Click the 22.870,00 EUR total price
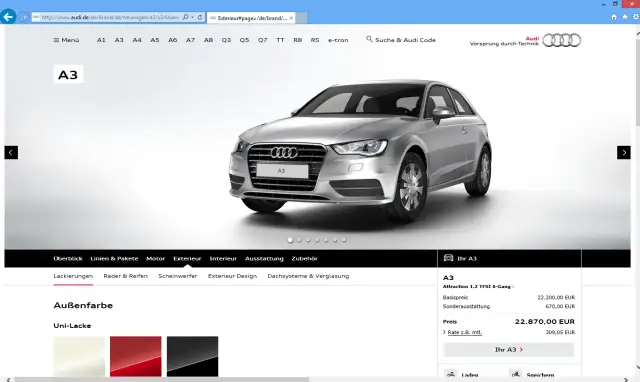640x382 pixels. pyautogui.click(x=544, y=322)
